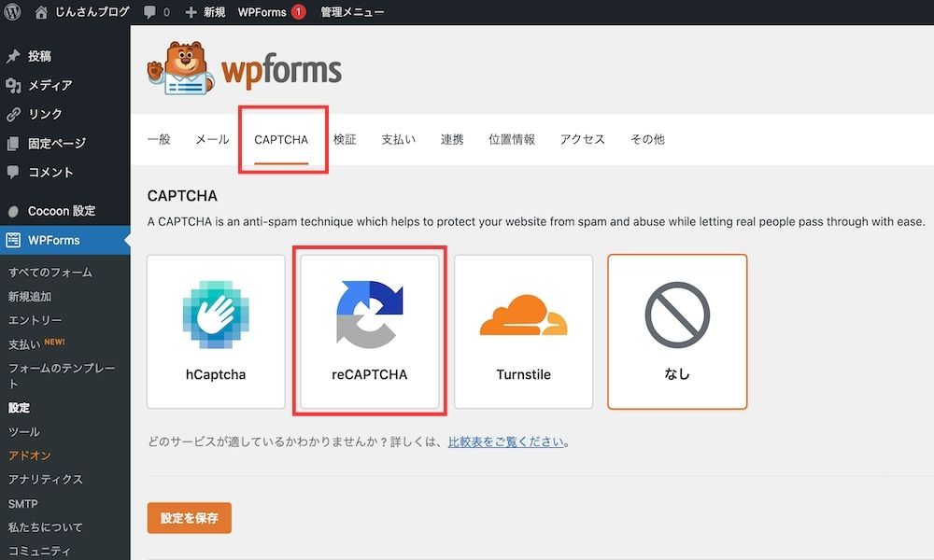Open the comments bubble in the admin bar

coord(157,12)
